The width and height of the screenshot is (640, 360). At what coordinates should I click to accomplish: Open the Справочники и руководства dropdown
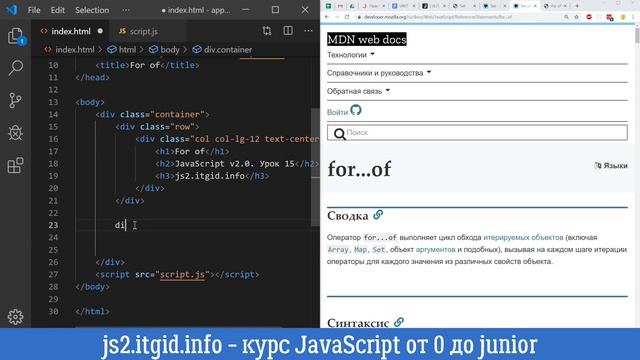379,73
